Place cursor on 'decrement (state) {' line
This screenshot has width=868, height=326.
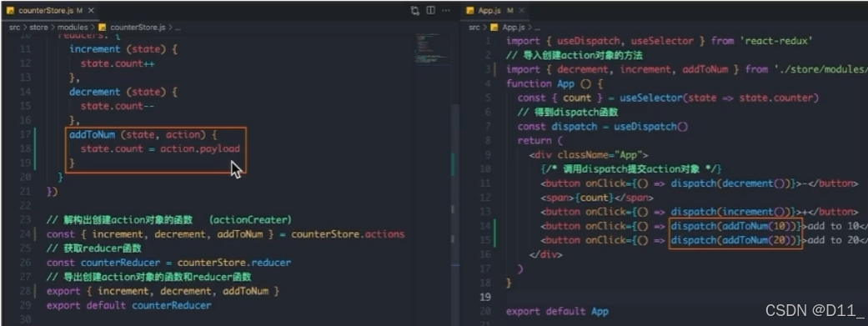(123, 92)
